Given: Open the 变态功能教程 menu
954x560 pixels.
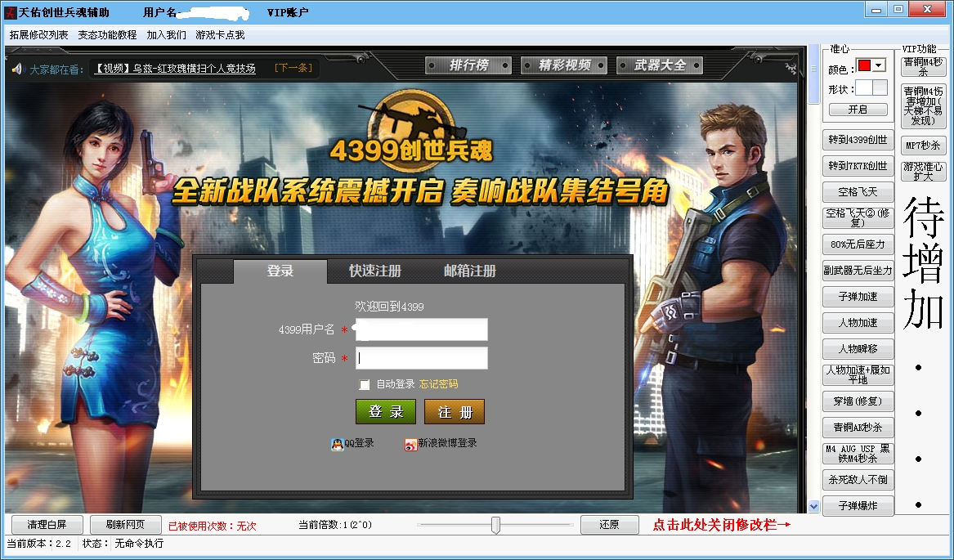Looking at the screenshot, I should pos(107,34).
